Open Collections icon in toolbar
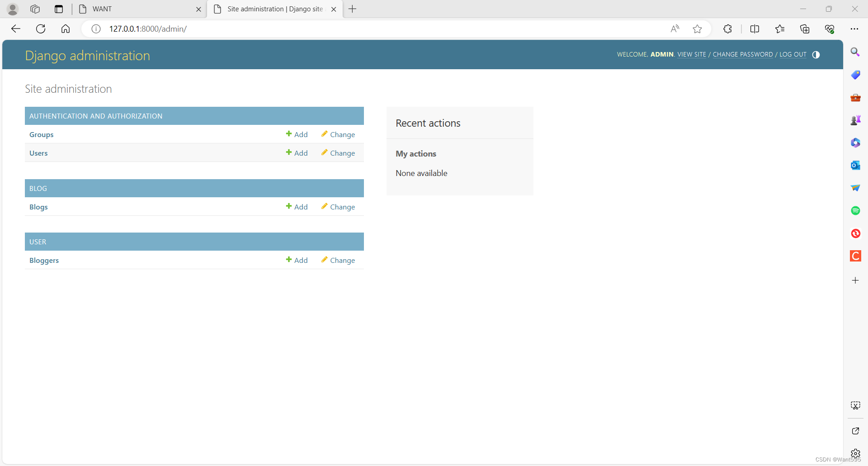 click(x=805, y=29)
